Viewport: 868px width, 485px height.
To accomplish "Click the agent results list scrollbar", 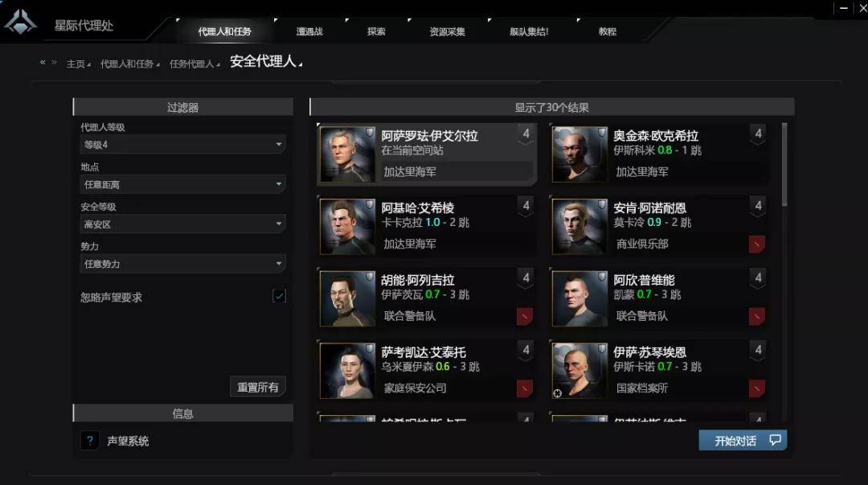I will [784, 165].
